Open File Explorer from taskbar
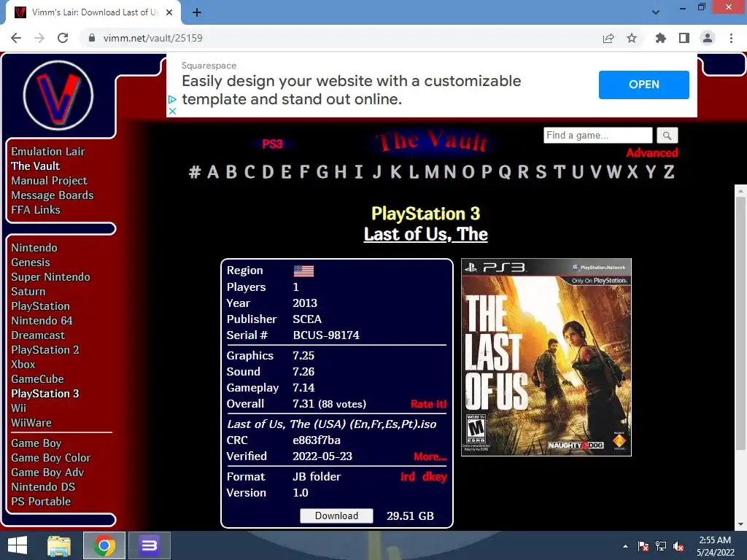Image resolution: width=747 pixels, height=560 pixels. [59, 545]
